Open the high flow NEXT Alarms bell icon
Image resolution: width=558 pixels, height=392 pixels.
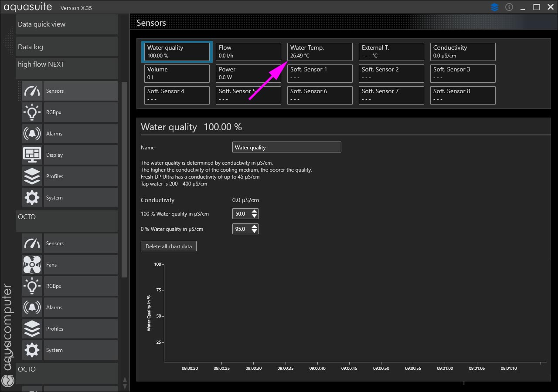click(32, 134)
